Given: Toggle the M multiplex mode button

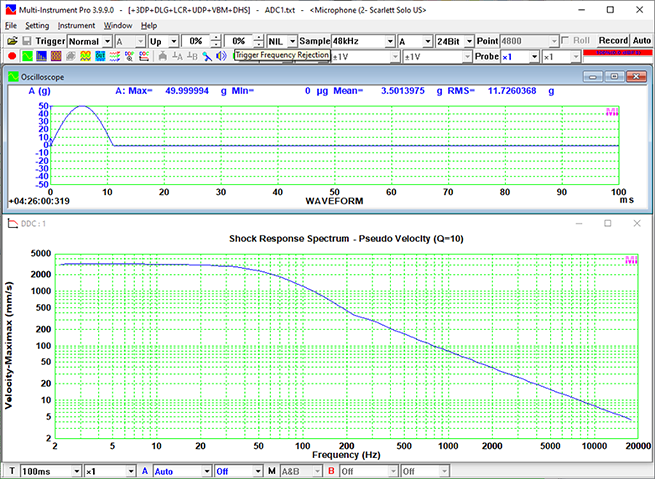Looking at the screenshot, I should pos(272,471).
